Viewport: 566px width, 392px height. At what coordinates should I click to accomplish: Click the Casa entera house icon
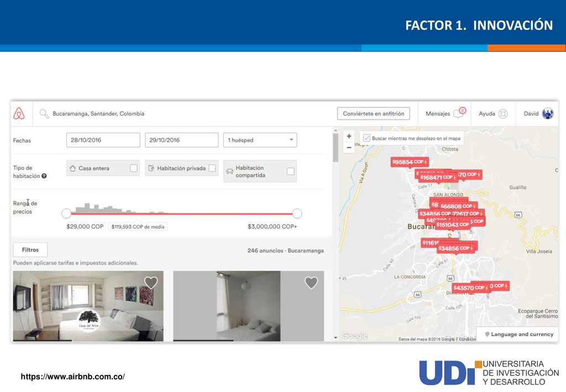72,168
